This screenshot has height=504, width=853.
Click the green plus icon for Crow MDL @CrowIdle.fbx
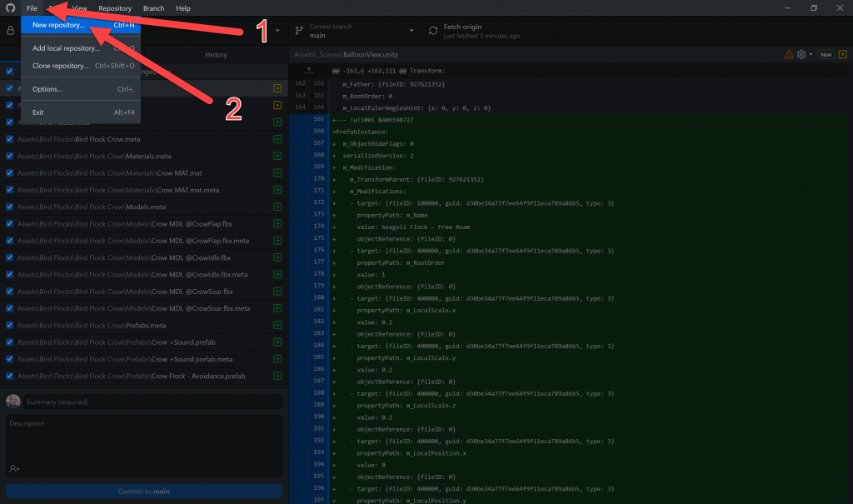click(x=277, y=257)
